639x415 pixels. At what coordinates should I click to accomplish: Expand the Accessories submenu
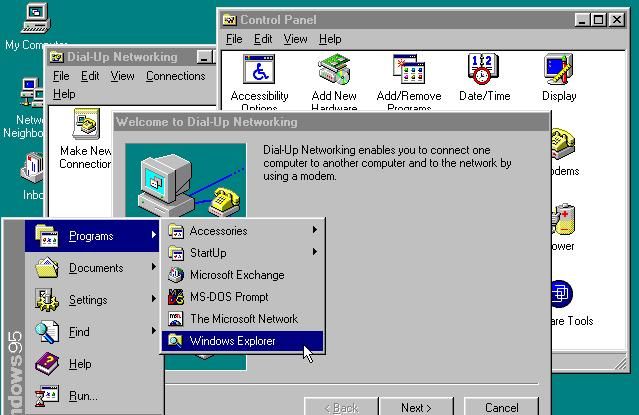click(x=243, y=231)
